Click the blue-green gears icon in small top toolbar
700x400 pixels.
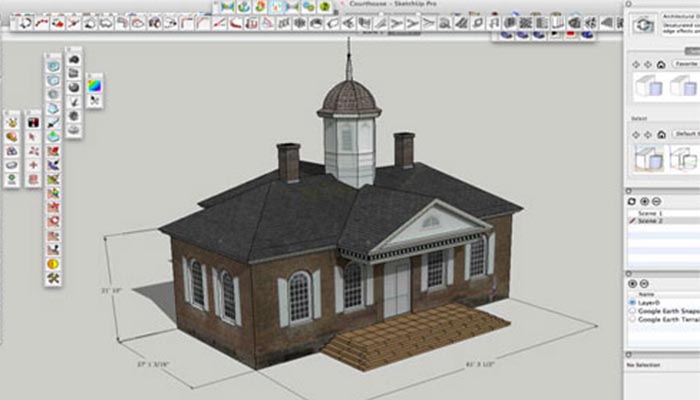(308, 6)
